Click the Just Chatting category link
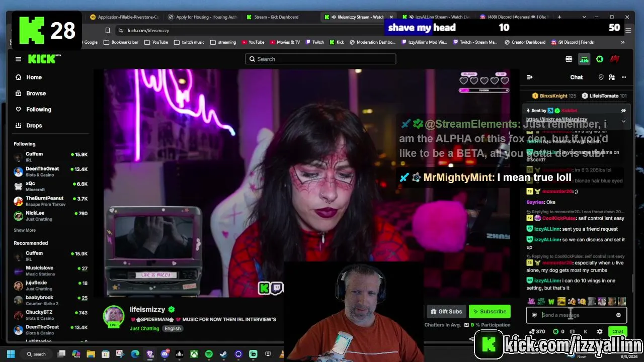 click(x=144, y=328)
